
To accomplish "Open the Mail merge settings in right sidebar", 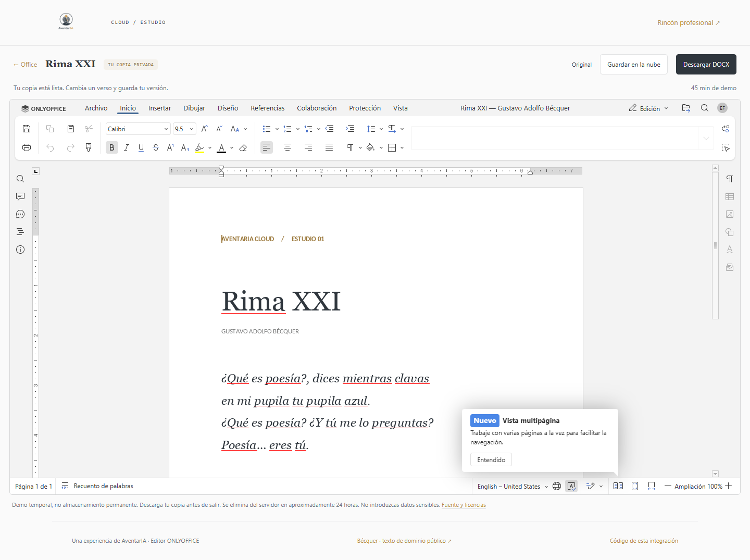I will tap(730, 267).
